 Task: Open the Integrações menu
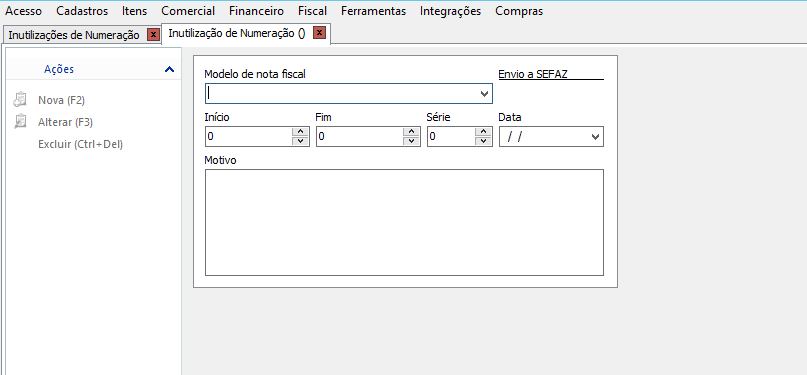450,11
